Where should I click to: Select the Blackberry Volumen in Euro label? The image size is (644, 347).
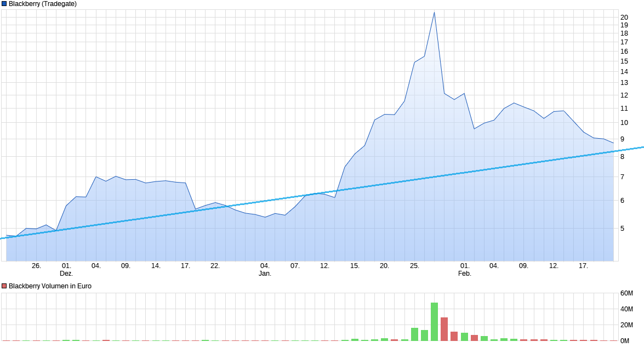(49, 286)
